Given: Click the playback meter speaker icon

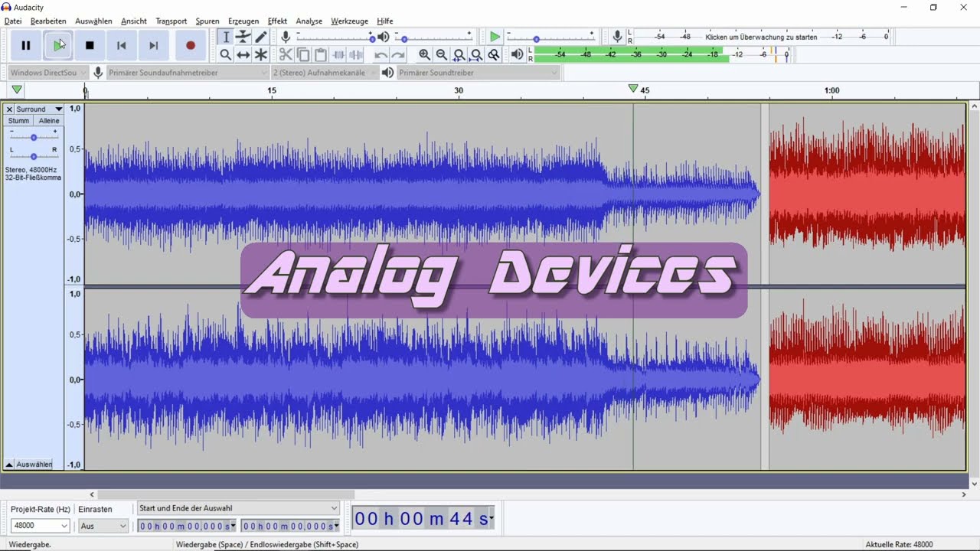Looking at the screenshot, I should coord(518,54).
